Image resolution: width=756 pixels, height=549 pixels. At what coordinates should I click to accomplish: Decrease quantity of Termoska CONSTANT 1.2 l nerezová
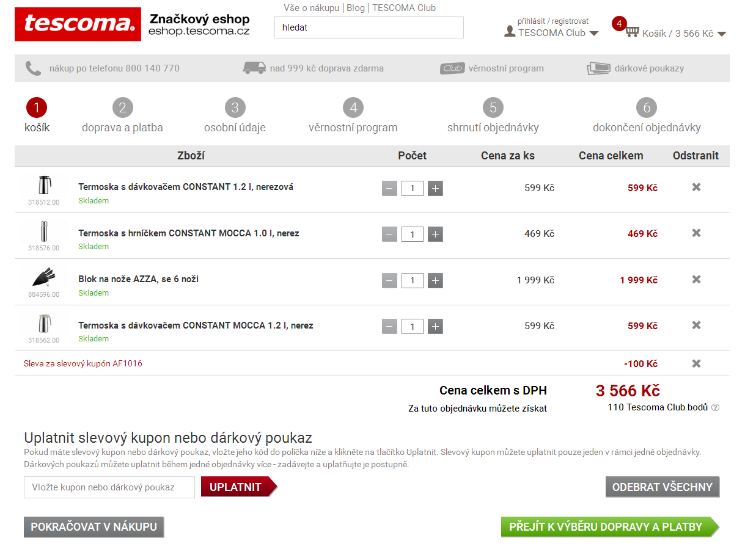tap(389, 188)
